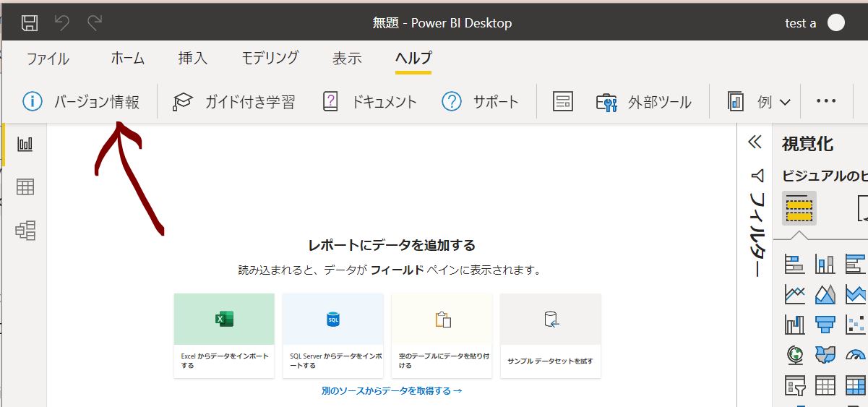The image size is (868, 407).
Task: Open the ファイル menu
Action: [x=48, y=59]
